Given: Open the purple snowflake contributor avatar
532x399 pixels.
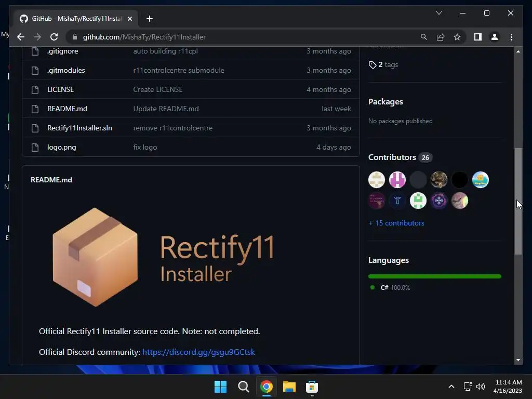Looking at the screenshot, I should click(x=438, y=201).
